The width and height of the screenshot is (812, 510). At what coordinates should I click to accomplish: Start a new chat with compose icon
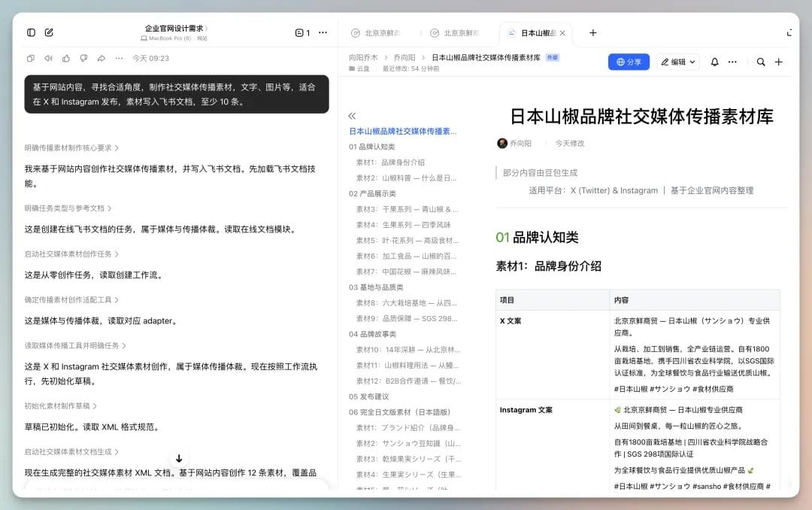point(49,32)
